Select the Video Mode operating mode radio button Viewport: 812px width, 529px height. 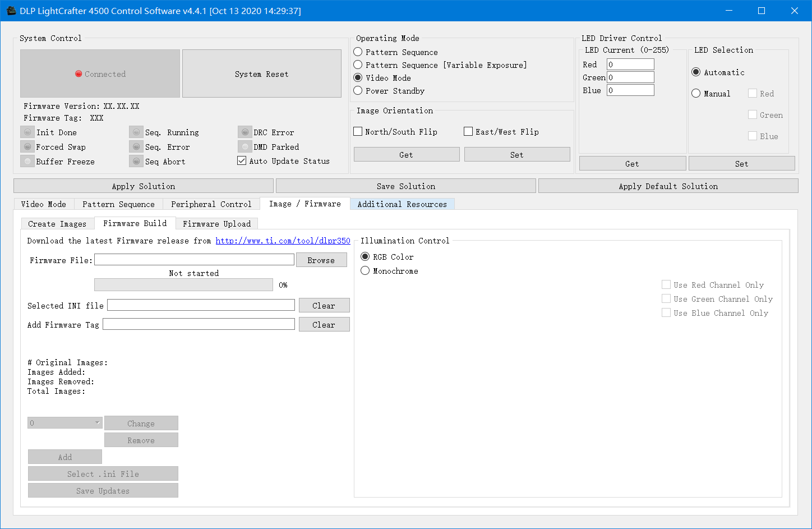(358, 78)
